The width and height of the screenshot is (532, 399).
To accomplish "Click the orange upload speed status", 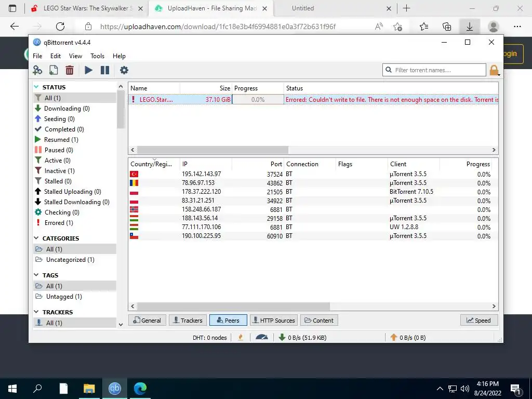I will coord(408,338).
